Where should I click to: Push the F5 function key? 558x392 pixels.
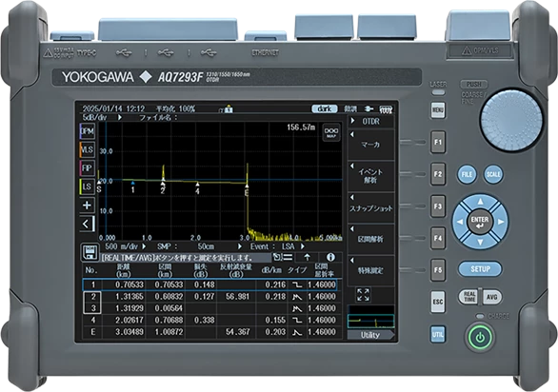click(438, 270)
